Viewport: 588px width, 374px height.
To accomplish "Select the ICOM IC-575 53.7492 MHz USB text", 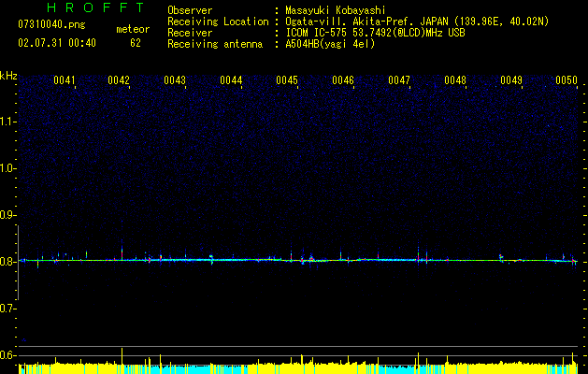I will pyautogui.click(x=376, y=33).
